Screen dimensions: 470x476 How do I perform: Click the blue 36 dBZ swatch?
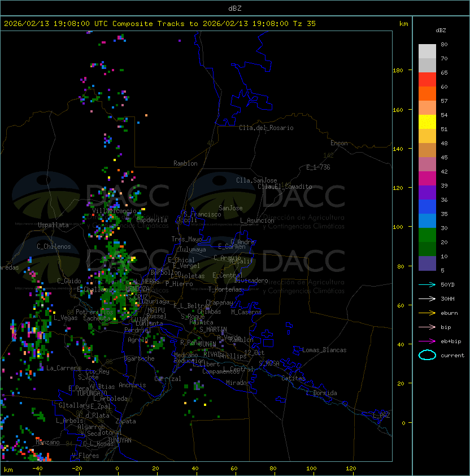tap(427, 207)
